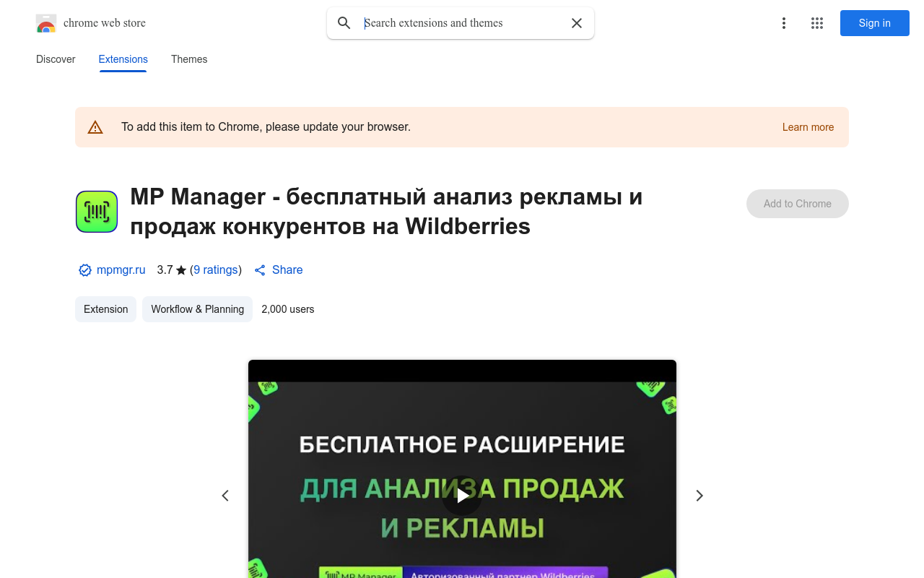Play the promo video
The height and width of the screenshot is (578, 924).
[x=462, y=495]
